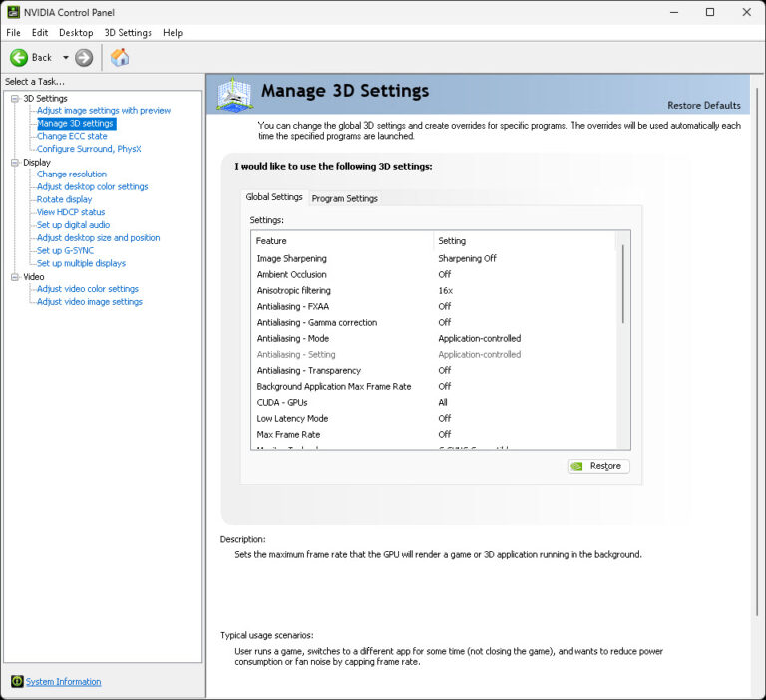The width and height of the screenshot is (766, 700).
Task: Open the System Information link
Action: click(63, 682)
